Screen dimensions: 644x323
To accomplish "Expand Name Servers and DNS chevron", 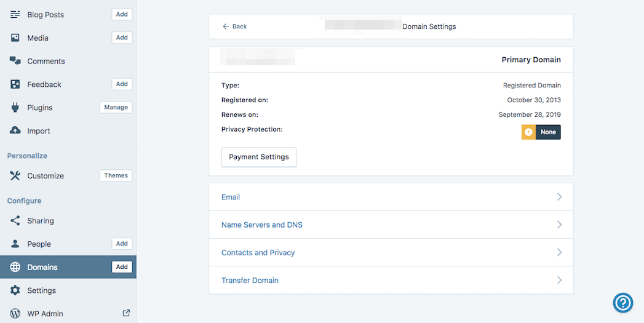I will pyautogui.click(x=559, y=225).
